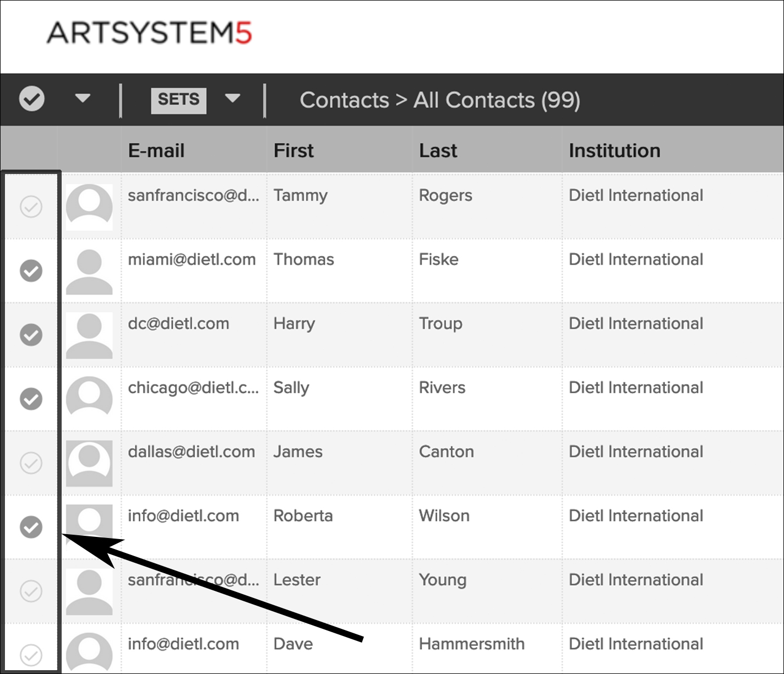This screenshot has width=784, height=674.
Task: Click Thomas Fiske's avatar picture
Action: [x=89, y=271]
